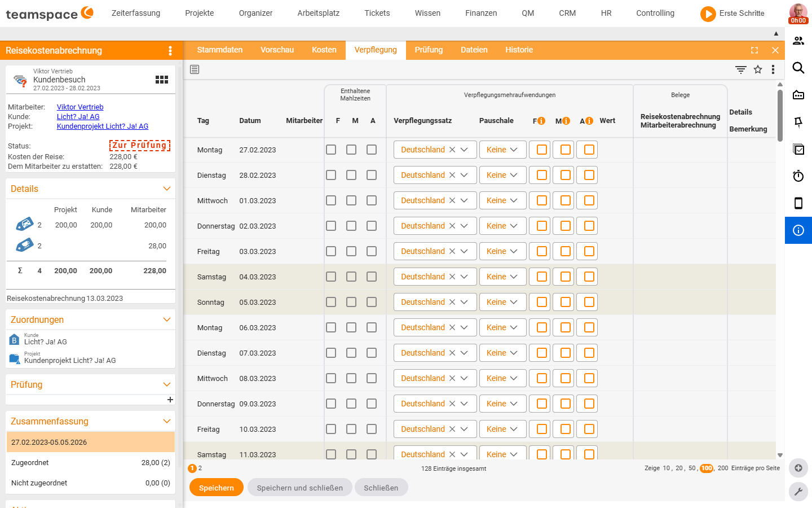Open the three-dot menu of Reisekostenabrechnung panel
Image resolution: width=812 pixels, height=508 pixels.
pyautogui.click(x=170, y=51)
